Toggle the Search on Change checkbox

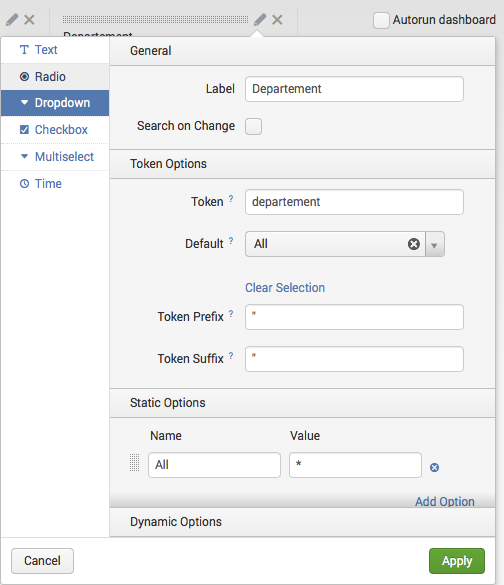pyautogui.click(x=253, y=126)
